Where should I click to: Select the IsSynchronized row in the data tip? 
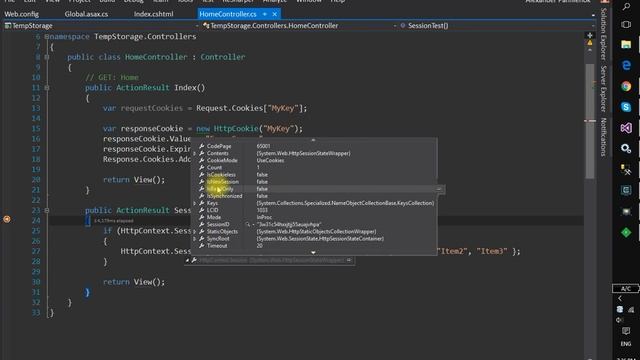point(314,196)
